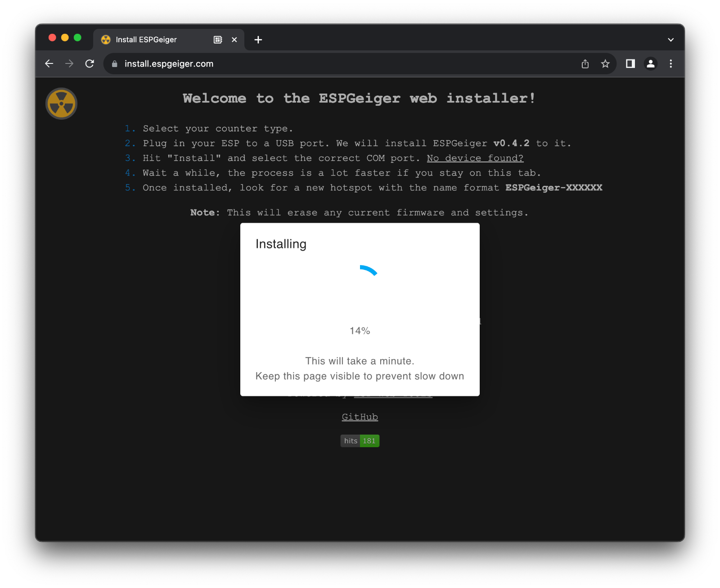The width and height of the screenshot is (720, 588).
Task: Click the radiation favicon in the tab
Action: point(106,40)
